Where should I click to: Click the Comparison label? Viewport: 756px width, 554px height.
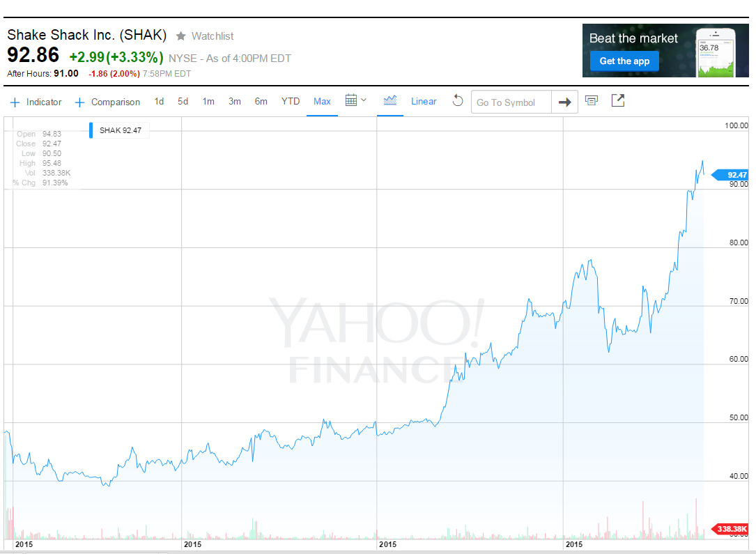click(116, 102)
